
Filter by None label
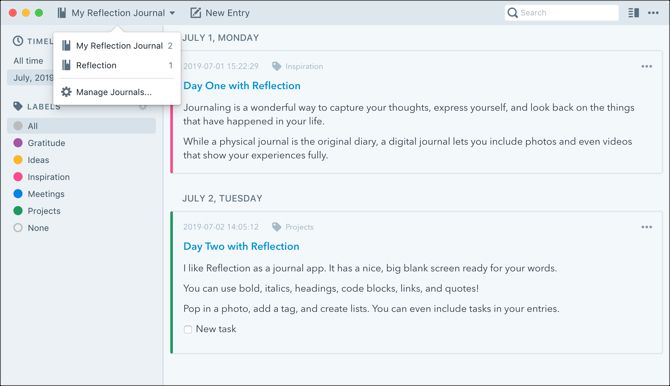pyautogui.click(x=38, y=228)
